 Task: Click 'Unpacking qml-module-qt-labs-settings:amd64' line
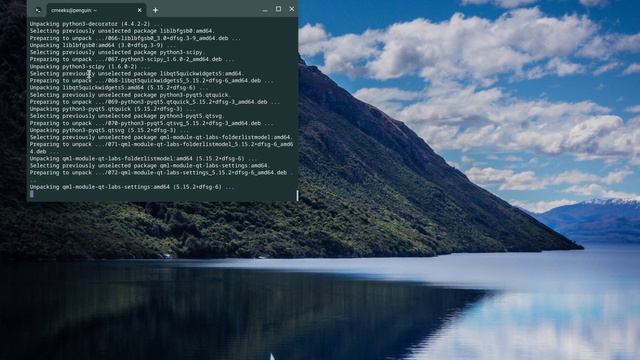[x=132, y=187]
